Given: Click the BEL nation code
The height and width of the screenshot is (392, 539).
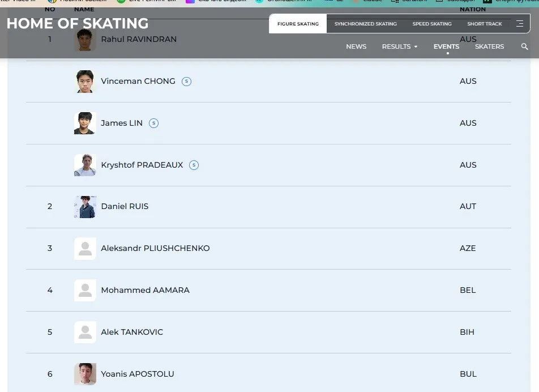Looking at the screenshot, I should point(468,290).
